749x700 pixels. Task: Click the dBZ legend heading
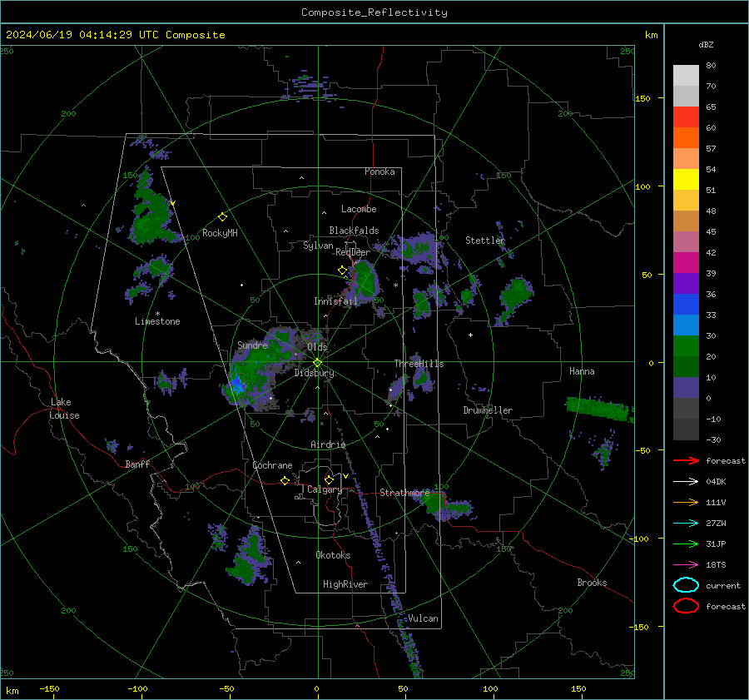tap(706, 44)
